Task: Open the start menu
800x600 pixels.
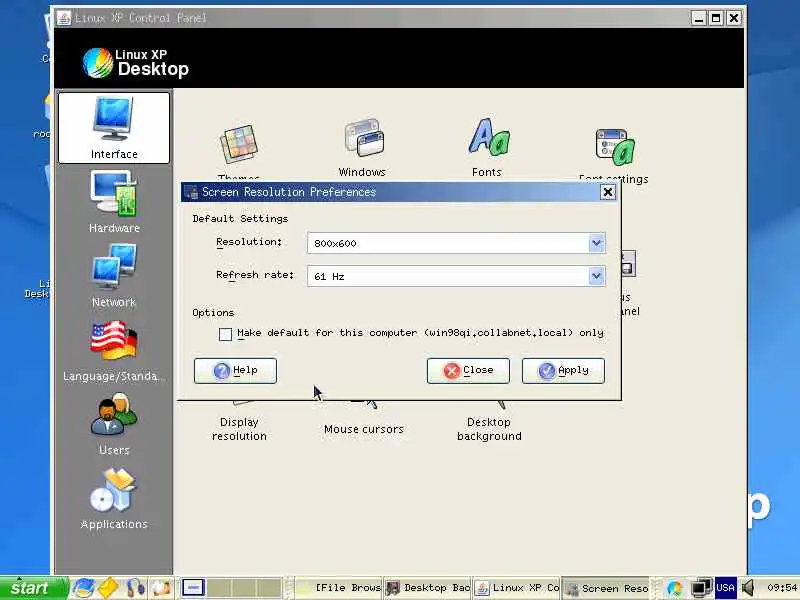Action: pos(34,588)
